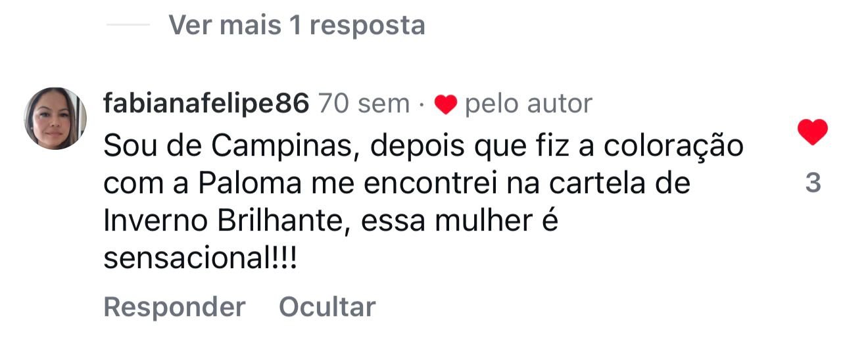The width and height of the screenshot is (868, 345).
Task: Click the small heart beside "pelo autor"
Action: click(x=446, y=104)
